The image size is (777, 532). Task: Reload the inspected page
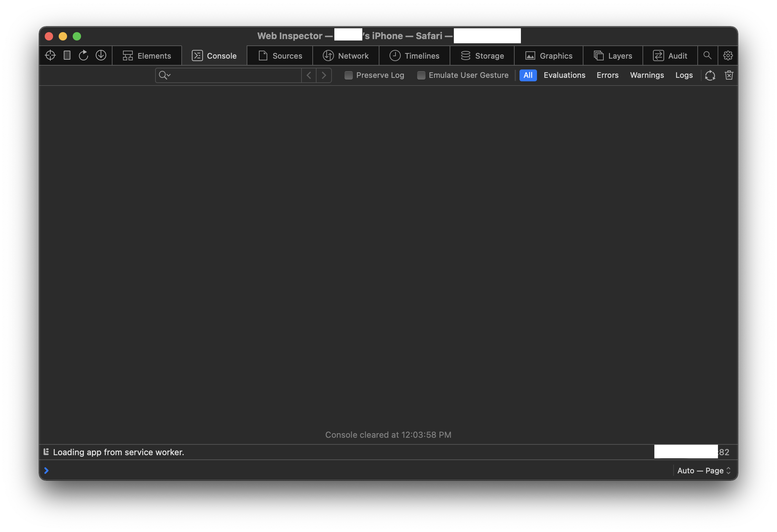point(83,55)
